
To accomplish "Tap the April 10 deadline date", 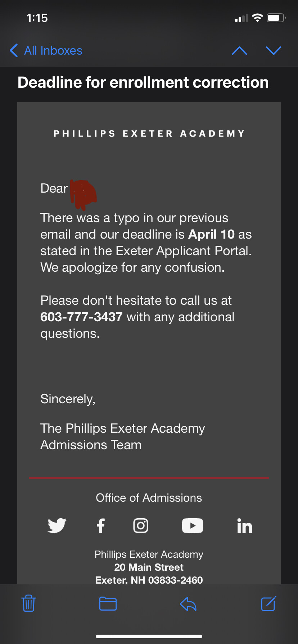I will [211, 234].
